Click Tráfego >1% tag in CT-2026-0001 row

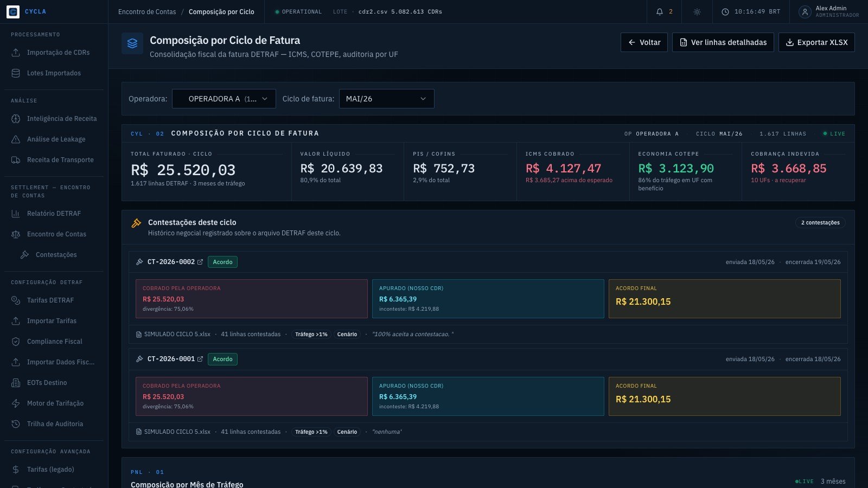[311, 432]
